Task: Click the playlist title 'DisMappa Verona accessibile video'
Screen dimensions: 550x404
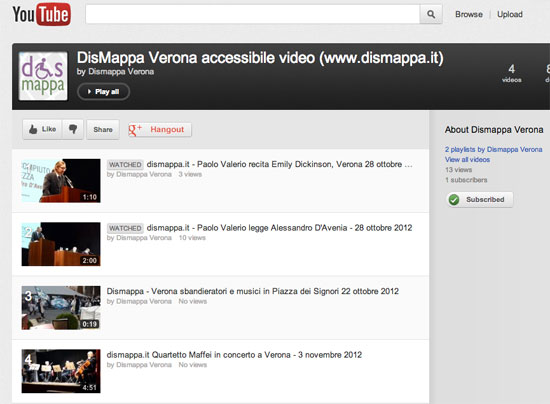Action: (260, 58)
